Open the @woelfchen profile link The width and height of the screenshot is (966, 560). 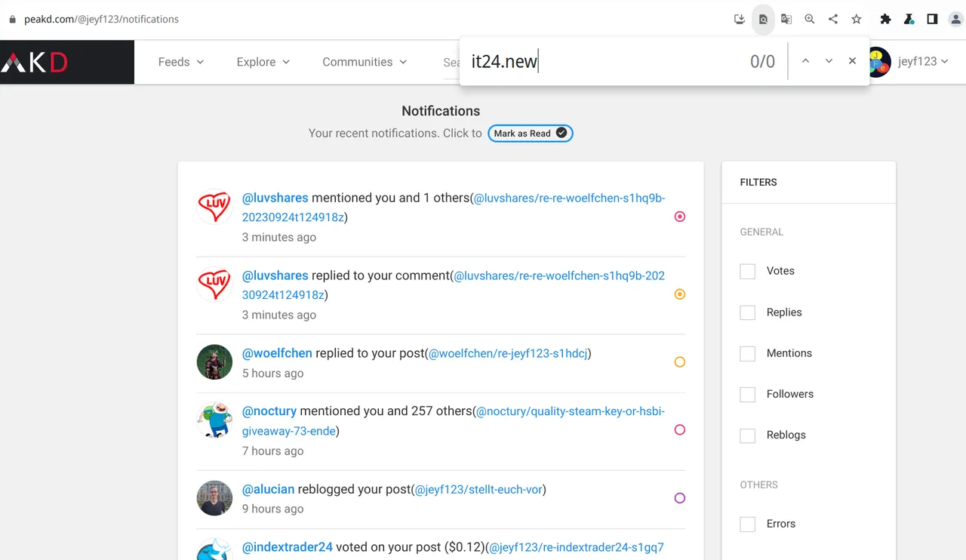(x=277, y=353)
